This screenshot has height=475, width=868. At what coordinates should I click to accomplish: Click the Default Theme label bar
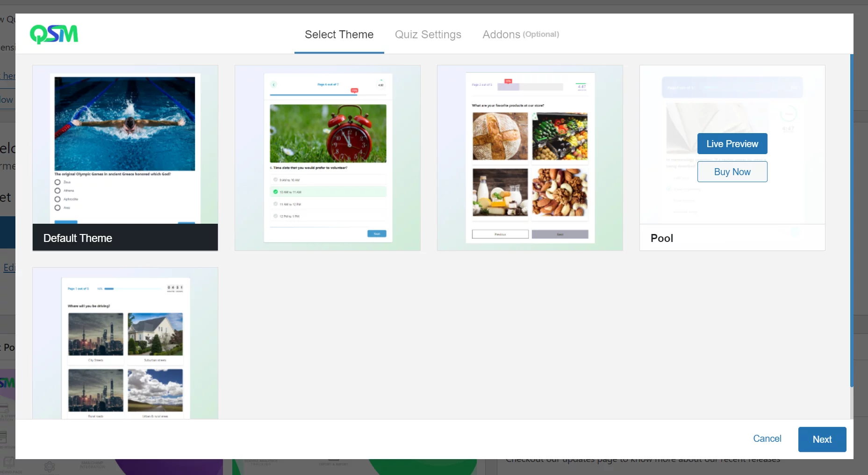pyautogui.click(x=125, y=237)
